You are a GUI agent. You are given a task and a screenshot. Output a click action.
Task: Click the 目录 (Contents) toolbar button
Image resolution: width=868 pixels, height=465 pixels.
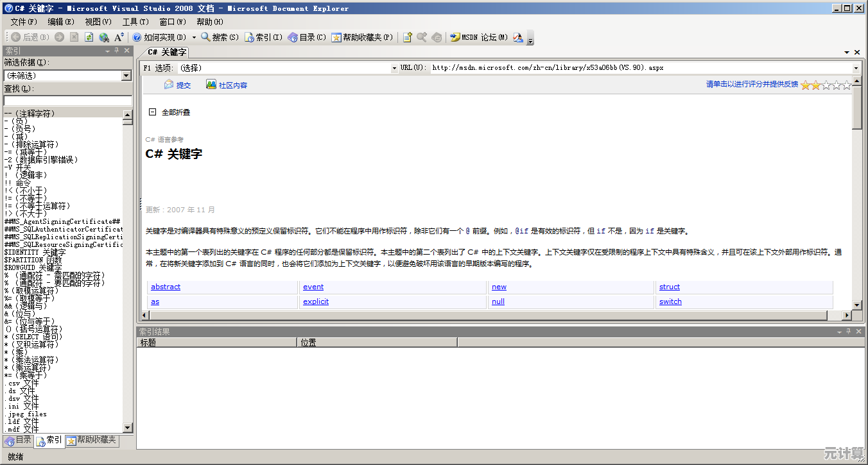click(307, 37)
